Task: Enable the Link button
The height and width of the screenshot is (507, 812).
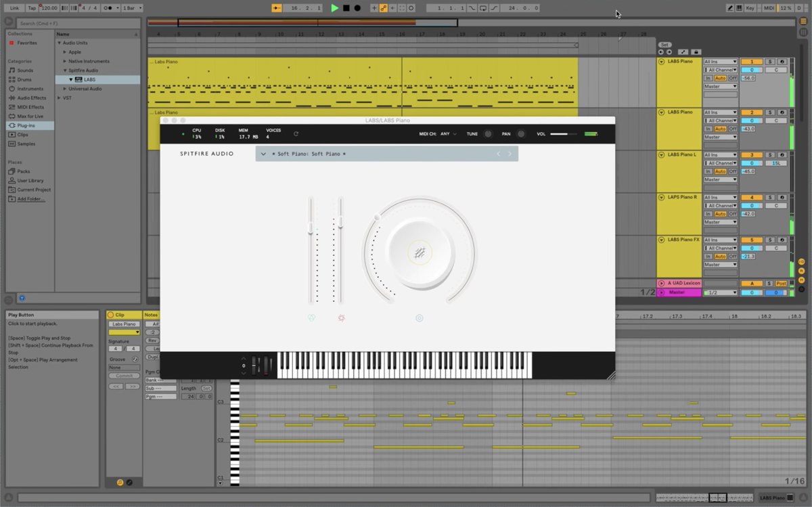Action: click(14, 8)
